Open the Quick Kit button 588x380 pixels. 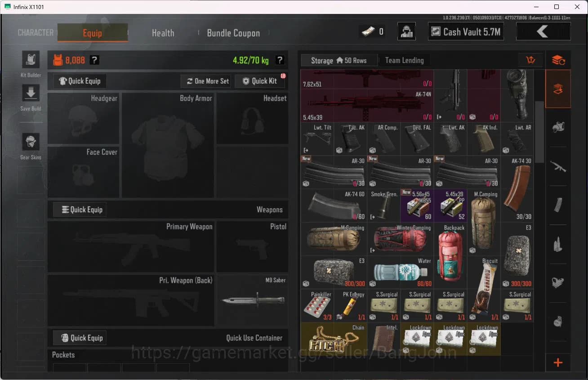(260, 81)
